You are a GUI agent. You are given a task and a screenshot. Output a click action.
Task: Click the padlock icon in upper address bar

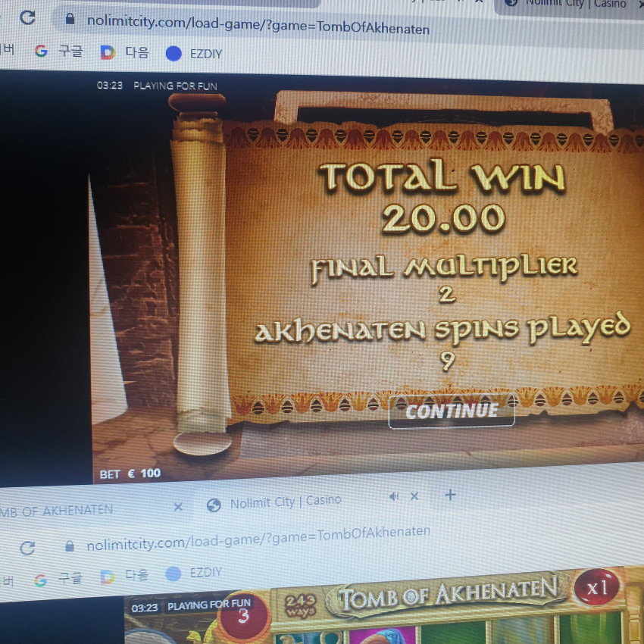[70, 18]
